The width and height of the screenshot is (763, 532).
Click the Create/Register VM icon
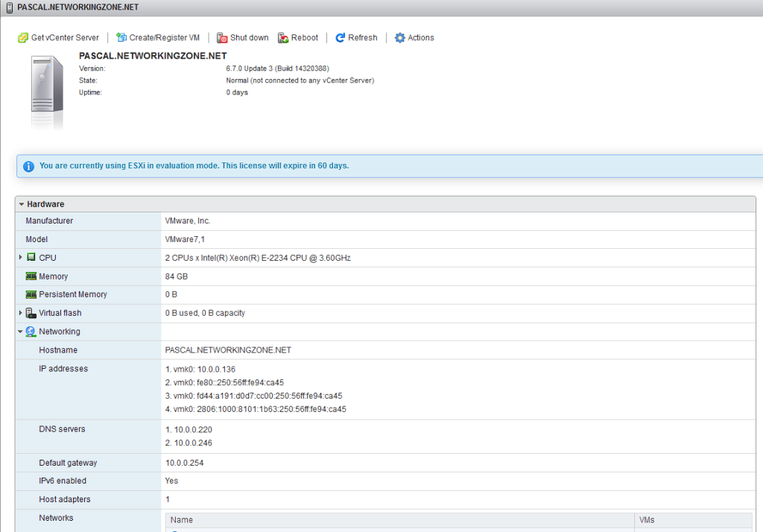click(x=121, y=38)
